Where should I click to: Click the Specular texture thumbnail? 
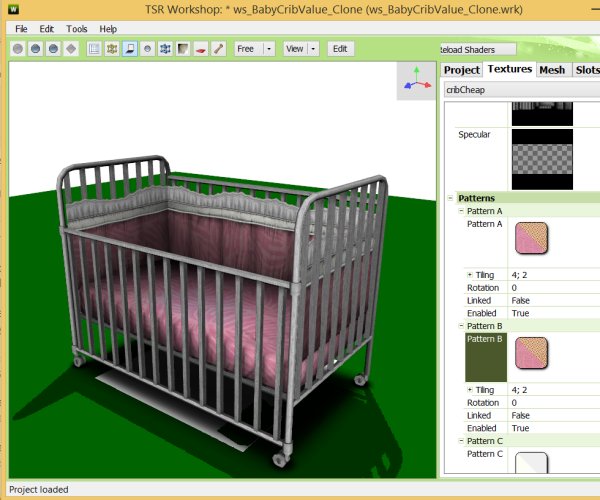click(x=542, y=159)
